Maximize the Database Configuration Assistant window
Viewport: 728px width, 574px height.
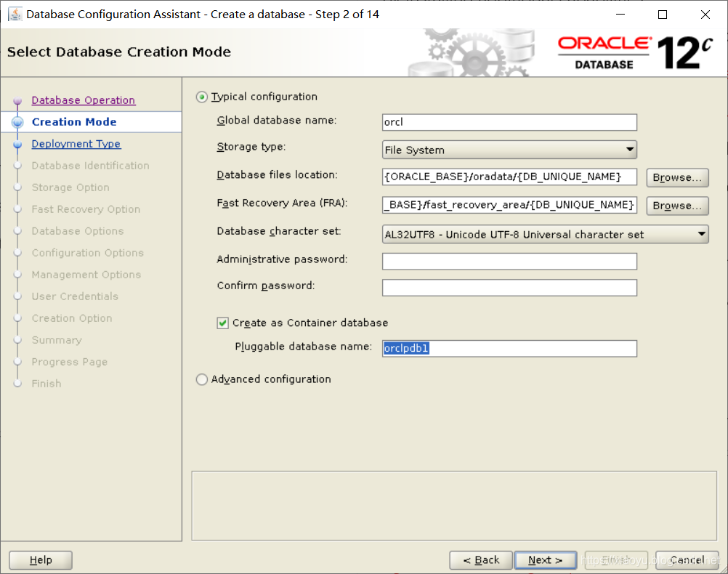pos(663,15)
